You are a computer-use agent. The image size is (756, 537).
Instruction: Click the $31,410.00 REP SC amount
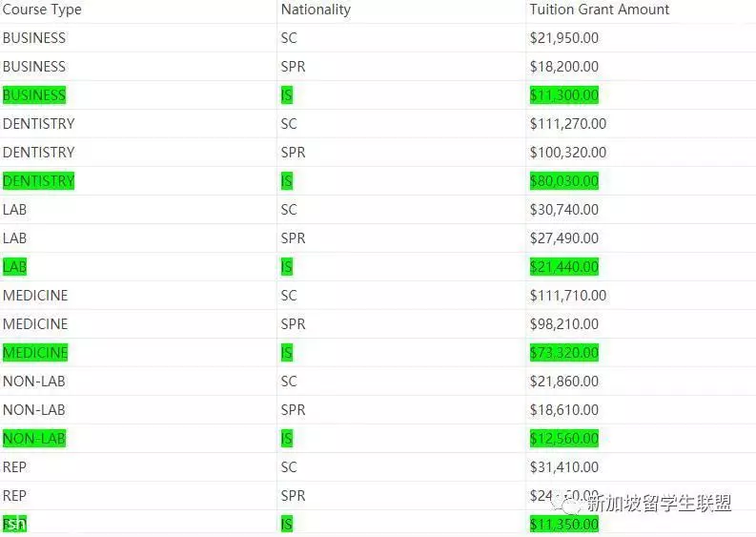click(564, 467)
